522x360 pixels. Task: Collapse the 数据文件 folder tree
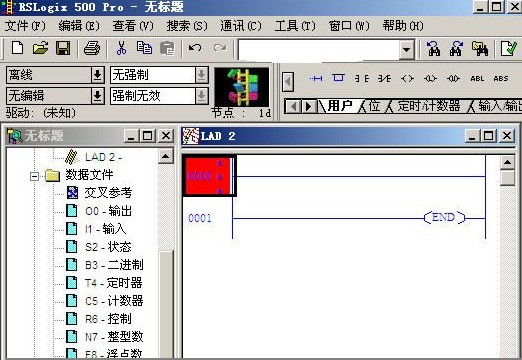point(34,176)
